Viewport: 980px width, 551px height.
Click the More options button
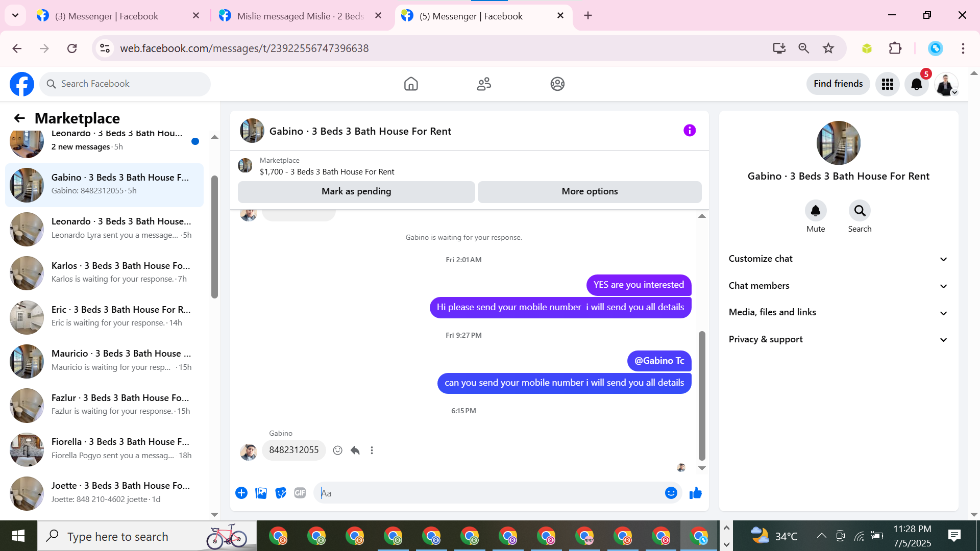589,191
